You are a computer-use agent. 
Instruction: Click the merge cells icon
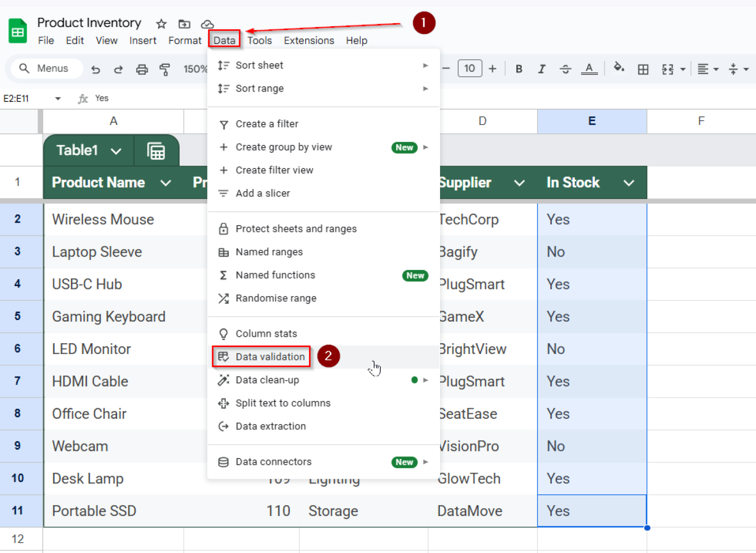pos(670,69)
